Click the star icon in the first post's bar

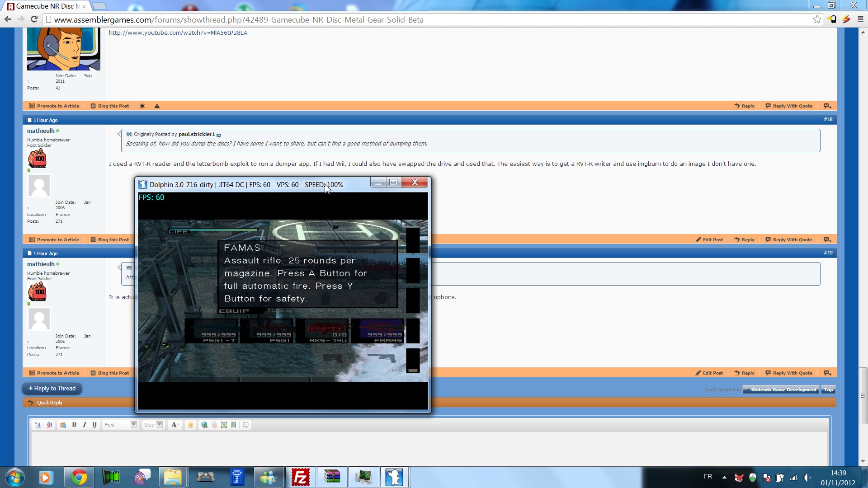tap(142, 106)
